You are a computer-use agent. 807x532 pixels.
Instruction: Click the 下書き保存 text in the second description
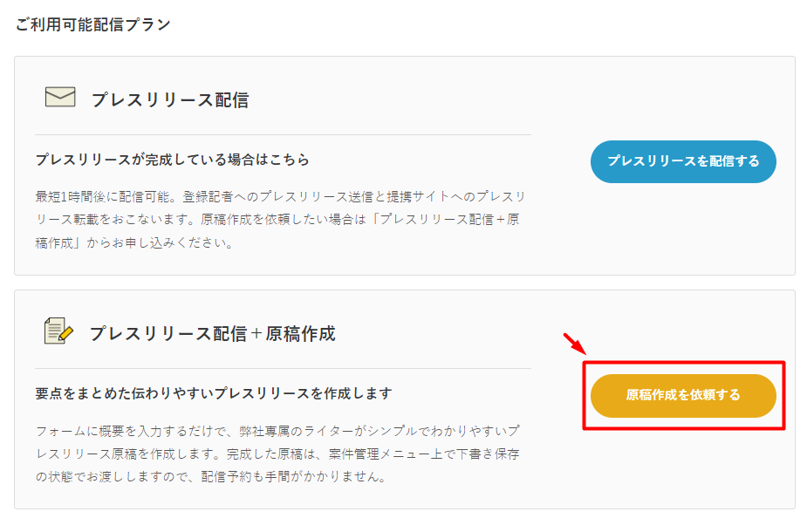pyautogui.click(x=488, y=454)
